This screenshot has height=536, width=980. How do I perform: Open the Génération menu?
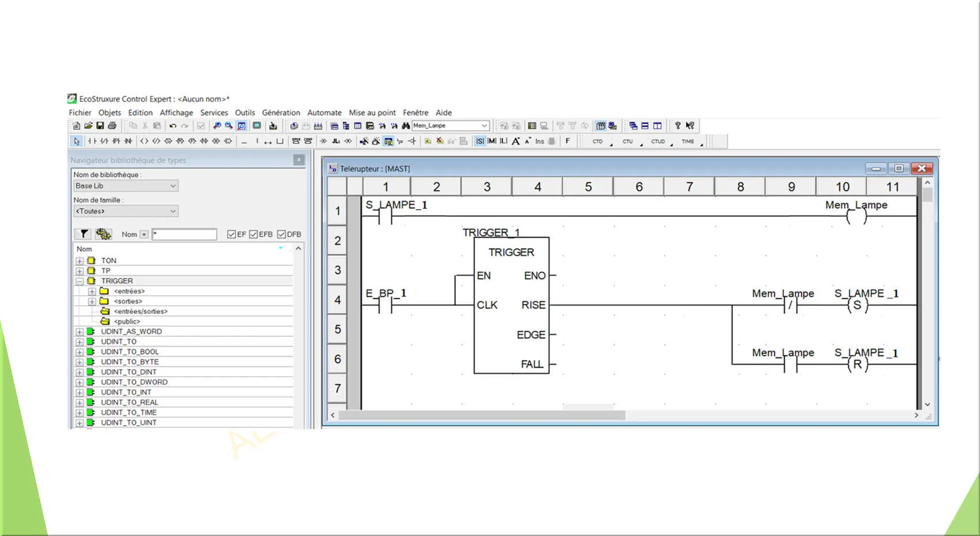[x=281, y=113]
